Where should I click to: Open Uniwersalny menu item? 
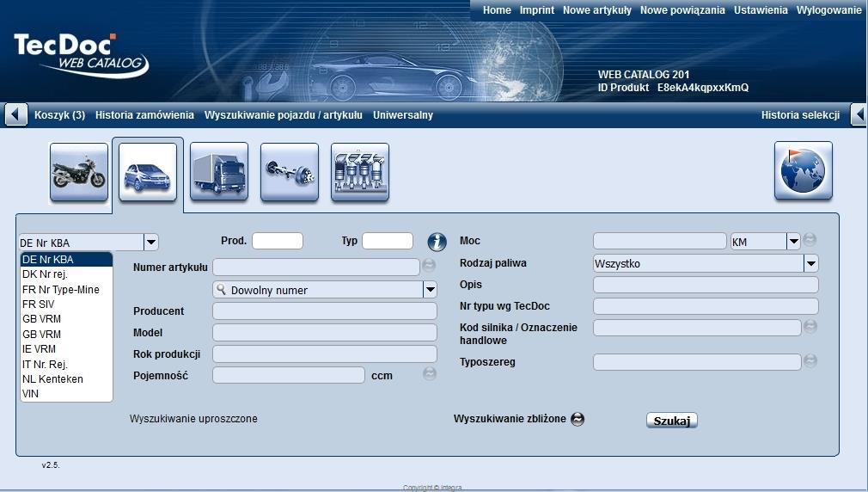(403, 115)
